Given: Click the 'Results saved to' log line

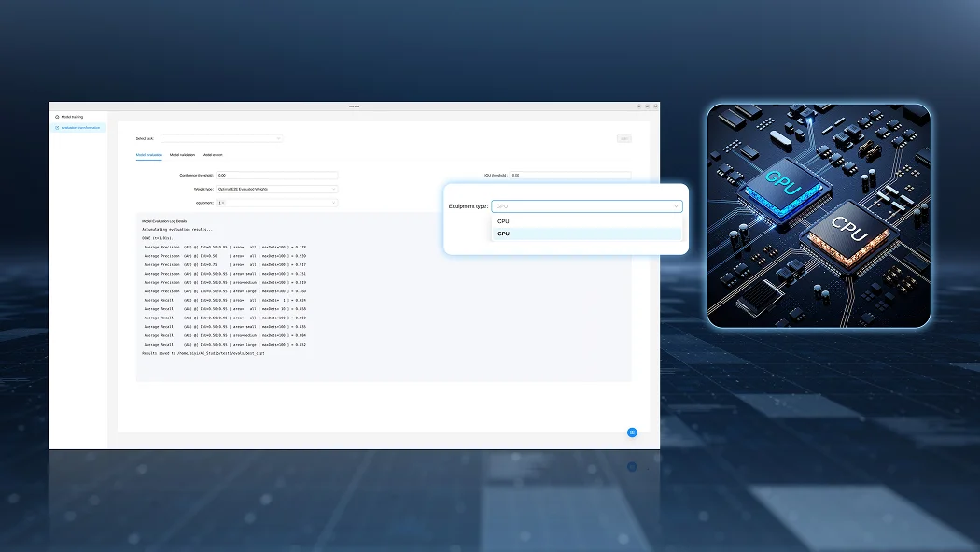Looking at the screenshot, I should [203, 353].
